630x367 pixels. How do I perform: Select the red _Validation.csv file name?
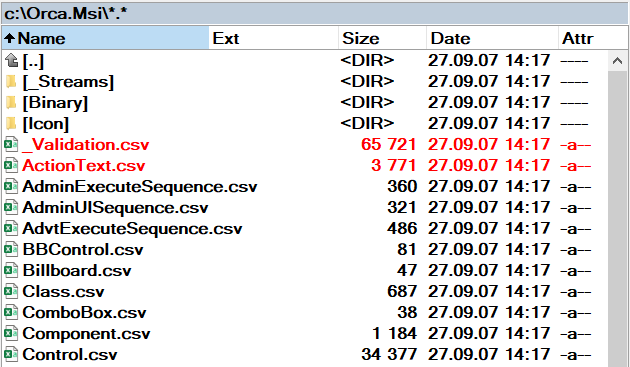pyautogui.click(x=86, y=145)
